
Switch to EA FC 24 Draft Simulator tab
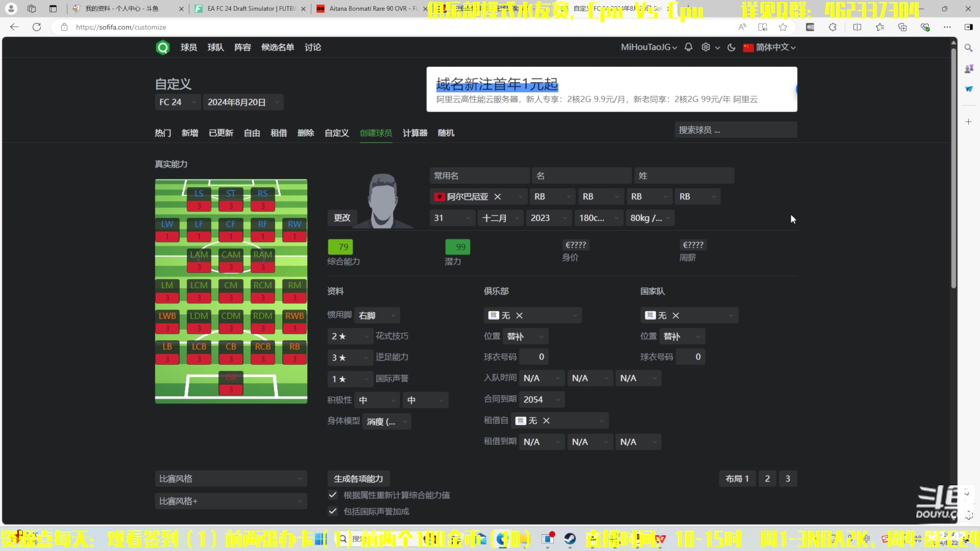tap(250, 9)
